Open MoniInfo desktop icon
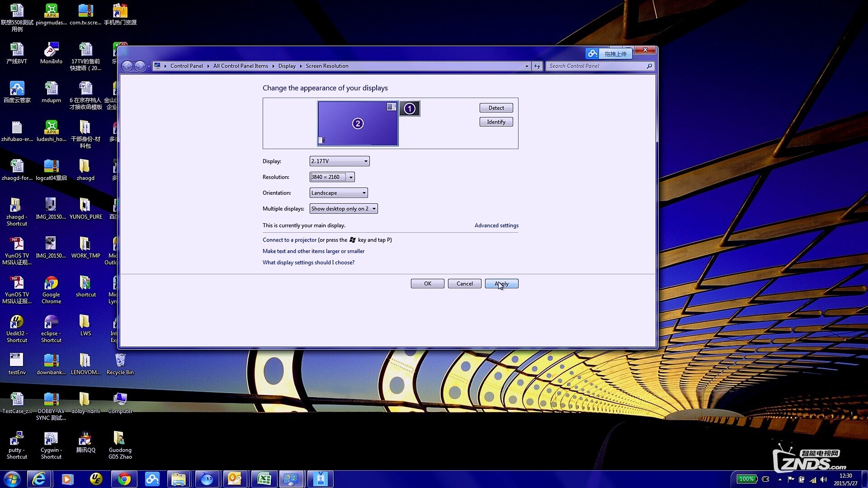 point(51,53)
